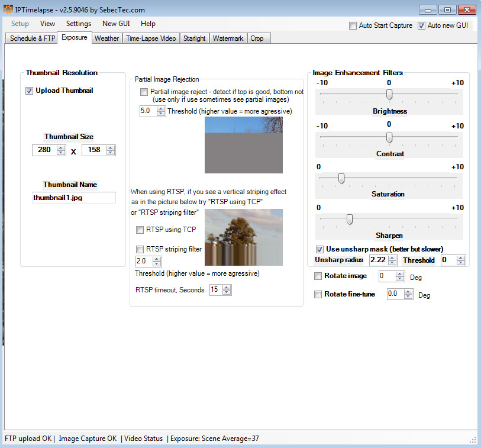Click the IPTimelapse app icon in title bar
Screen dimensions: 481x448
click(x=8, y=9)
